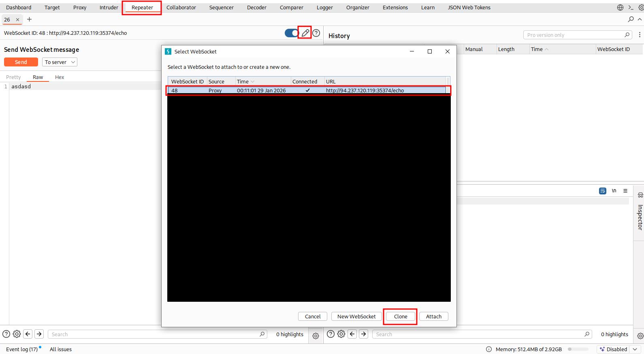The height and width of the screenshot is (354, 644).
Task: Open the help icon beside the pencil
Action: click(316, 33)
